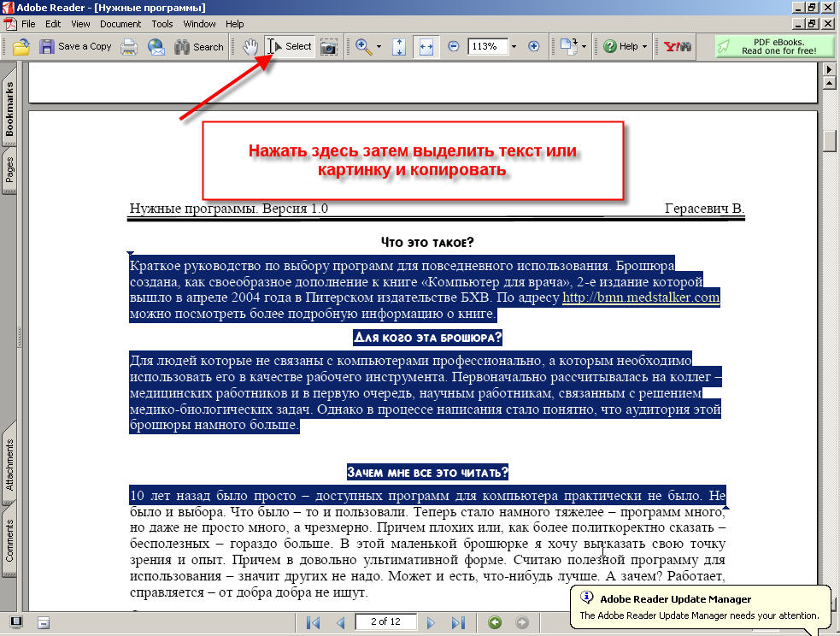This screenshot has width=840, height=636.
Task: Go to the first page
Action: point(314,622)
